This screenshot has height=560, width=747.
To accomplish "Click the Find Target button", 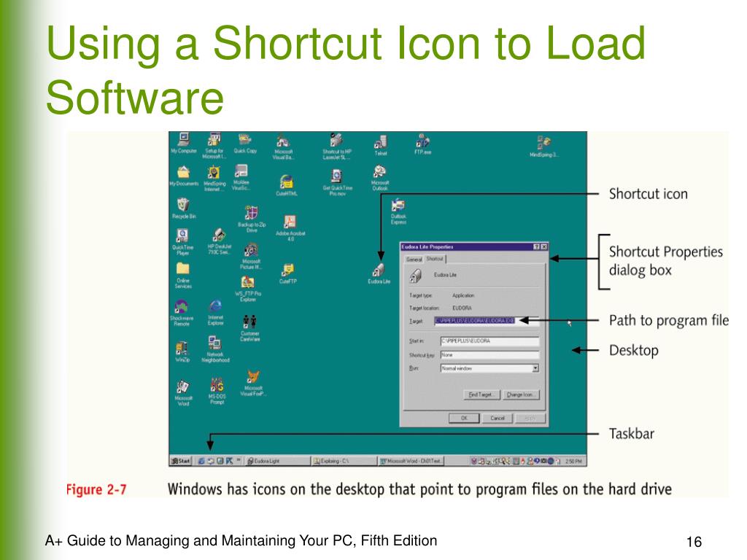I will tap(481, 394).
